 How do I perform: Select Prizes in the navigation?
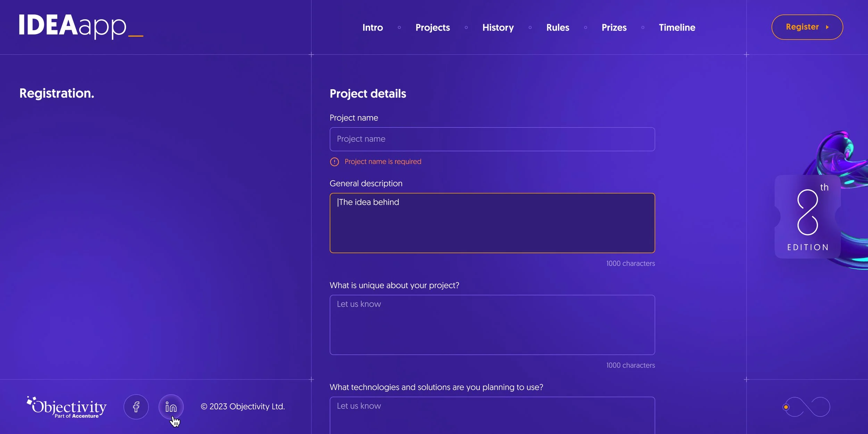tap(614, 27)
